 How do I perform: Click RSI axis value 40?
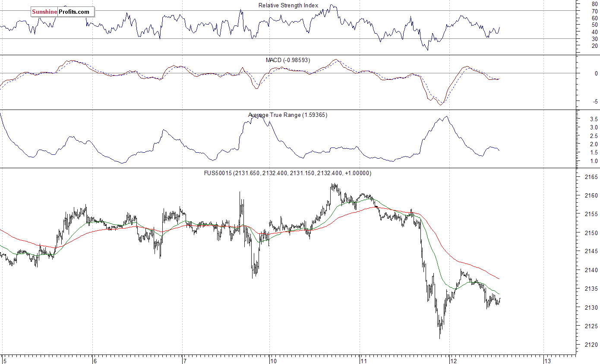point(595,32)
